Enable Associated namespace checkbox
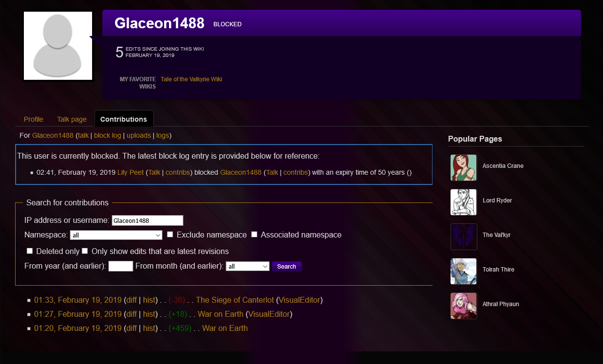This screenshot has height=364, width=603. tap(254, 235)
